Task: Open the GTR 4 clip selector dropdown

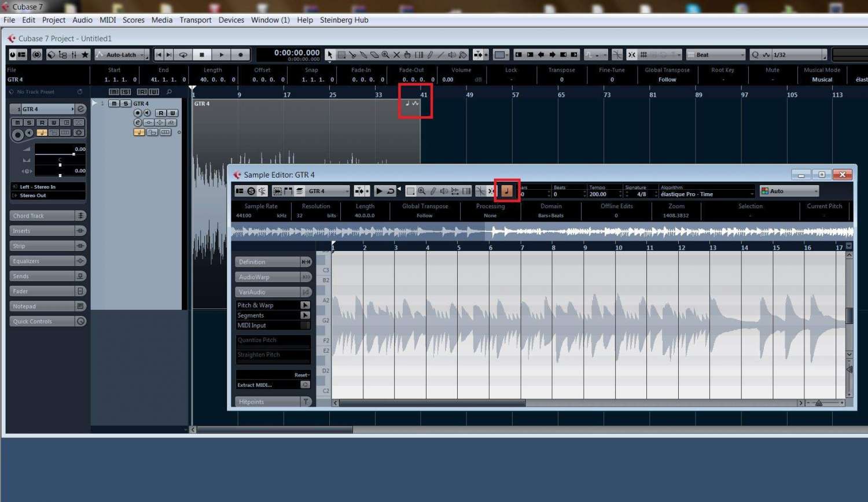Action: pyautogui.click(x=328, y=191)
